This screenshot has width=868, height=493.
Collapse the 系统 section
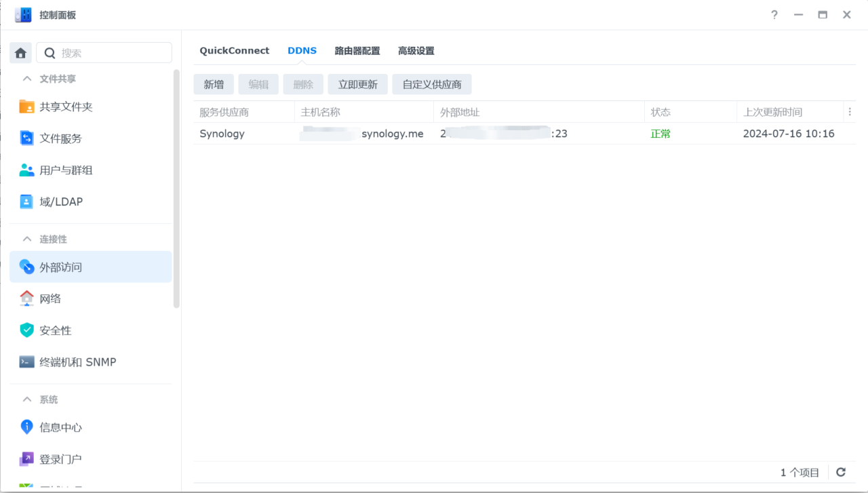[x=27, y=399]
